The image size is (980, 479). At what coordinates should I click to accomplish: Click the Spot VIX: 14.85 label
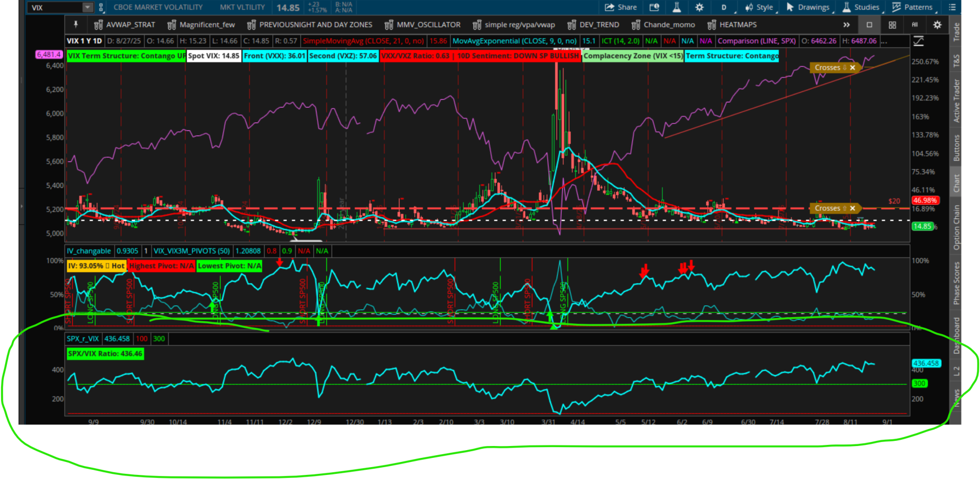(214, 56)
